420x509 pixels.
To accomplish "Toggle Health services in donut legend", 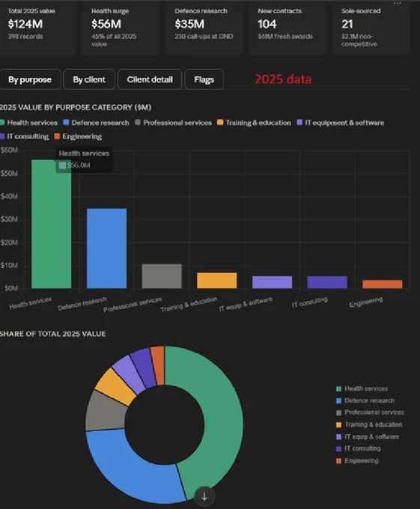I will pyautogui.click(x=362, y=388).
